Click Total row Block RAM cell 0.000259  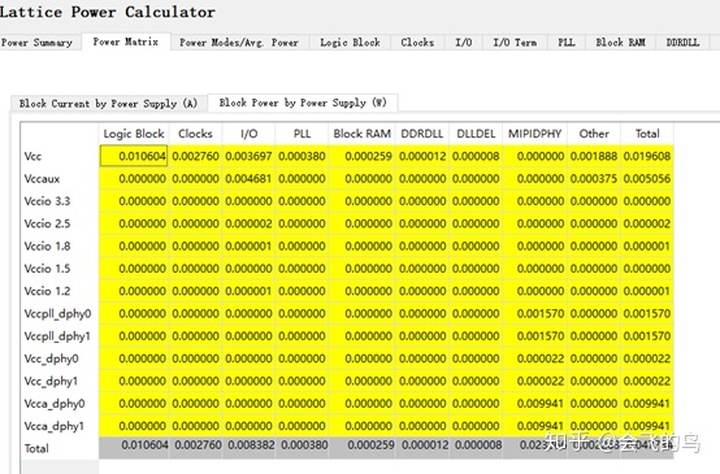click(362, 448)
